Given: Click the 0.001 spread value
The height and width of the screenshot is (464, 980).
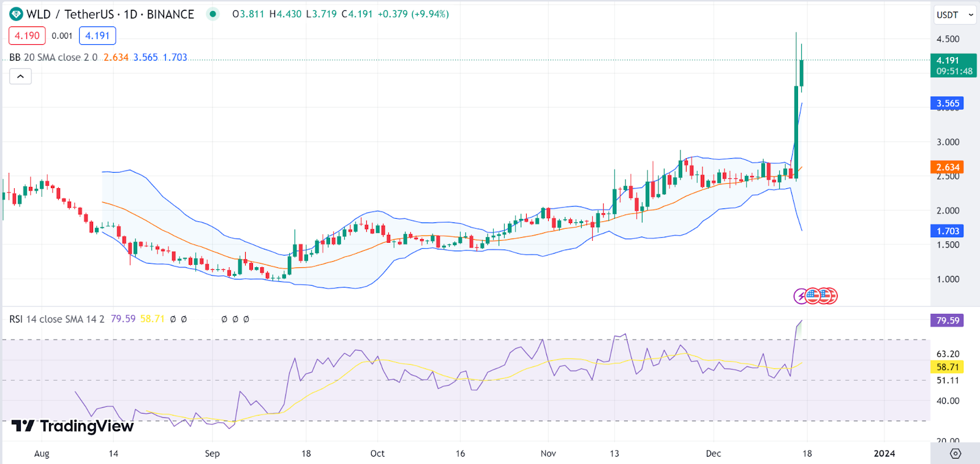Looking at the screenshot, I should pos(62,36).
